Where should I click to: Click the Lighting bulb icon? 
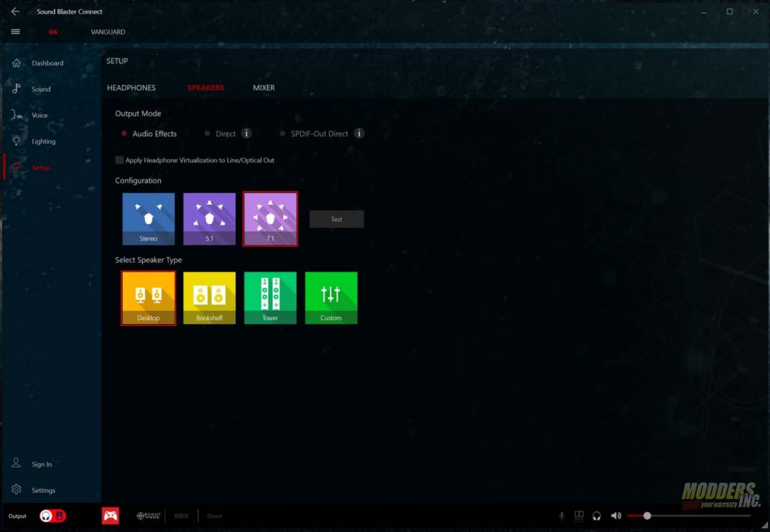click(x=17, y=141)
